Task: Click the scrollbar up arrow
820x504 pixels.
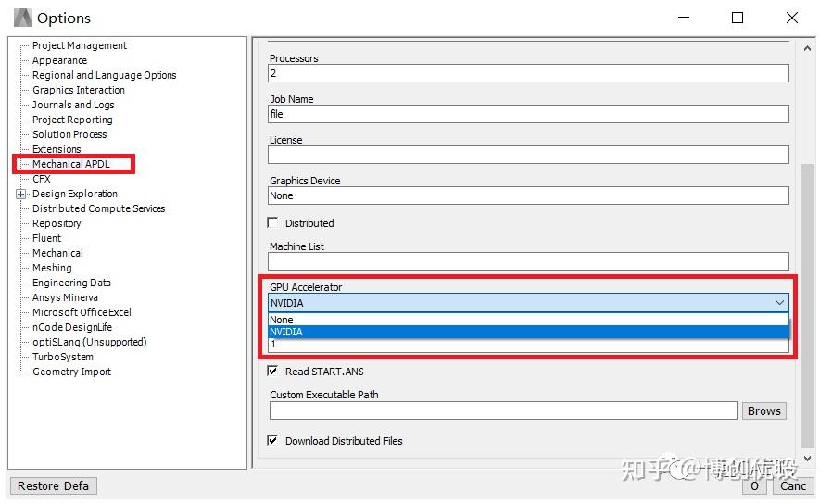Action: tap(807, 48)
